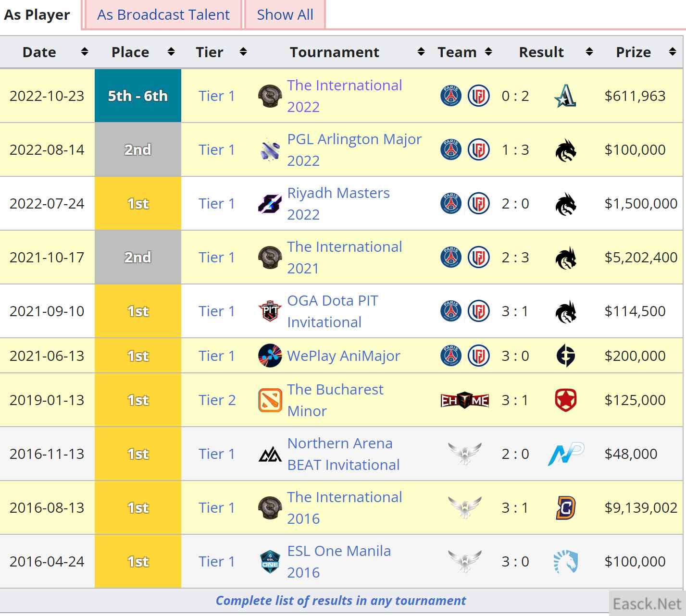Switch to As Broadcast Talent tab
Screen dimensions: 686x616
pyautogui.click(x=163, y=15)
